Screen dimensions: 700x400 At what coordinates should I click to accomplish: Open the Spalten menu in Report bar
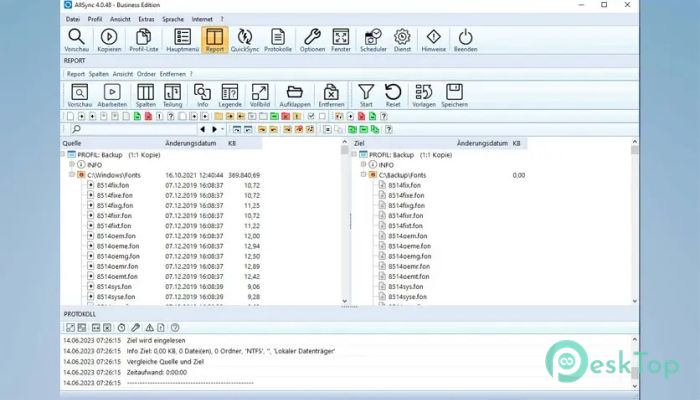tap(98, 74)
